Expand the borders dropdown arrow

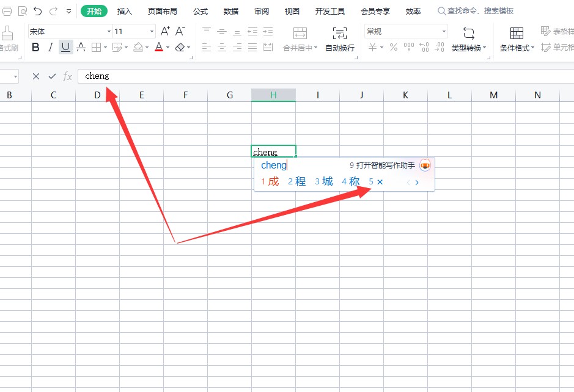point(105,47)
